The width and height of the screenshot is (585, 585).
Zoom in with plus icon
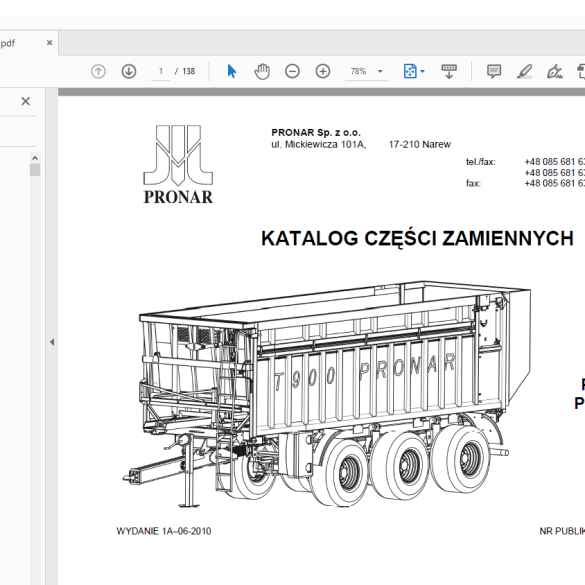coord(323,71)
